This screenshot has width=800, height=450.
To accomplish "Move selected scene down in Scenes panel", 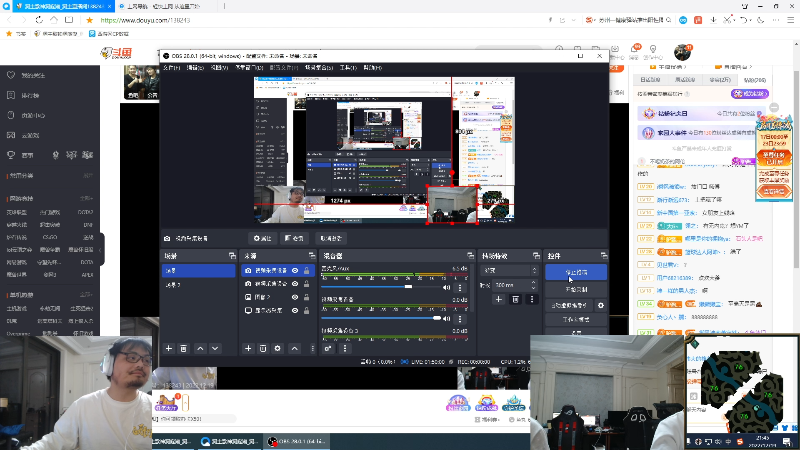I will 215,348.
